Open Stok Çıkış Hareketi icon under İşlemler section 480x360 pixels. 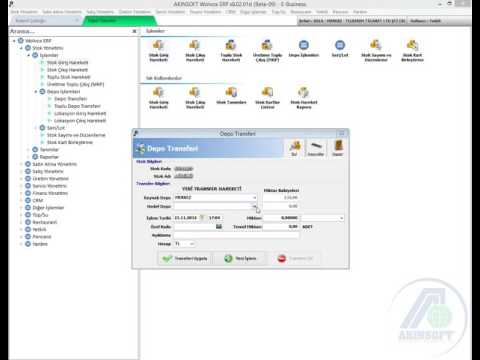point(195,50)
